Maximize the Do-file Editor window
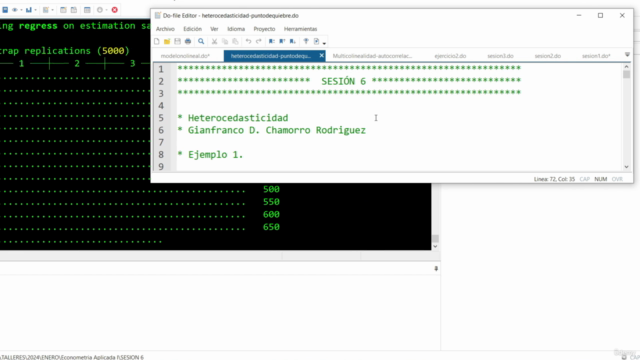 [600, 16]
